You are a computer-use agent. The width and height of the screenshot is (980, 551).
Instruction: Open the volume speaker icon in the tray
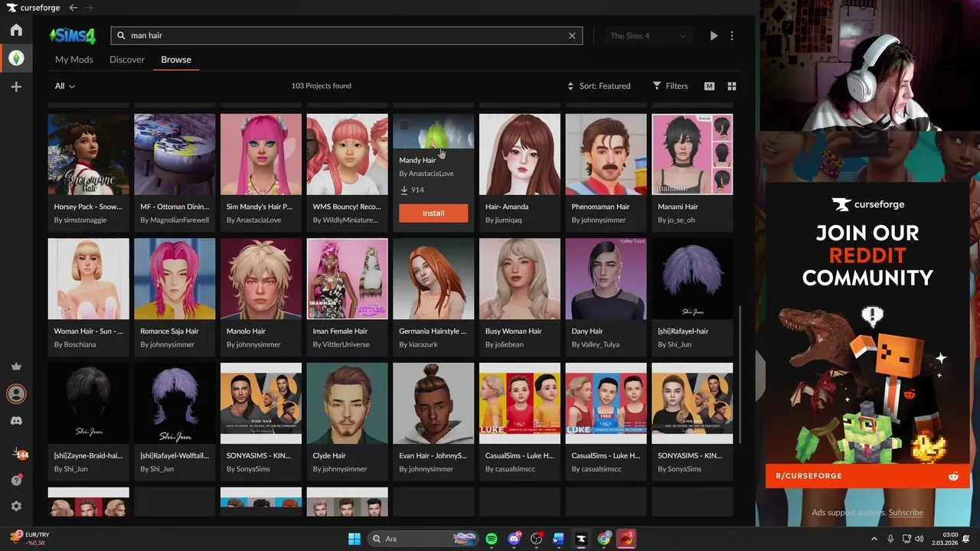pos(919,539)
